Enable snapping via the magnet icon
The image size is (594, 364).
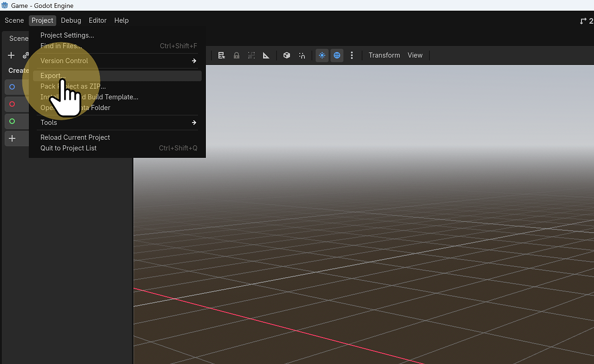click(x=302, y=55)
